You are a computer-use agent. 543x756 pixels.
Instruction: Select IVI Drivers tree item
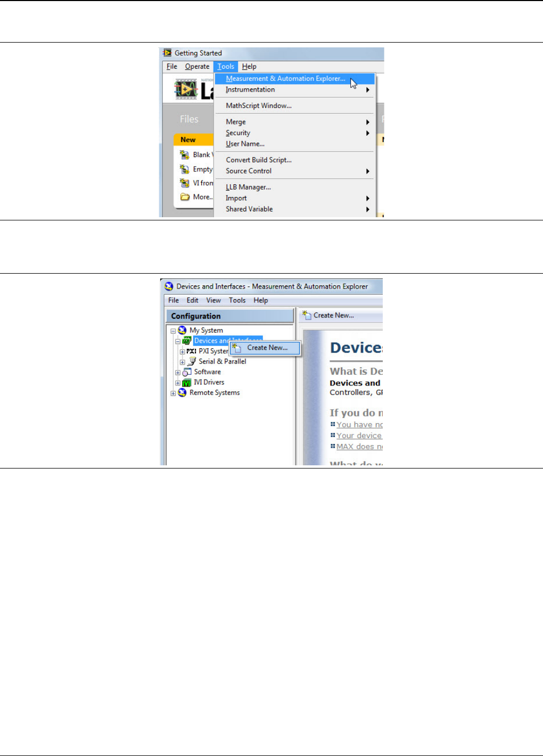pyautogui.click(x=209, y=382)
